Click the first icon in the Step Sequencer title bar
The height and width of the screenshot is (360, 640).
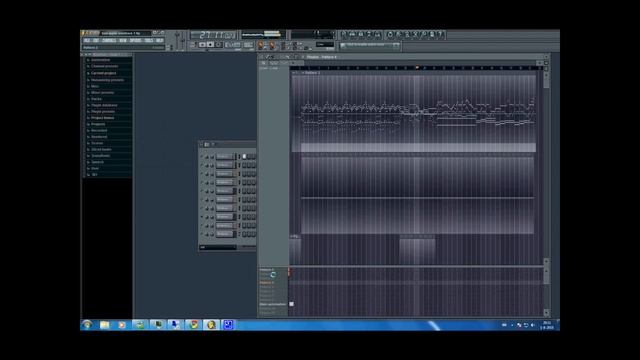(201, 144)
